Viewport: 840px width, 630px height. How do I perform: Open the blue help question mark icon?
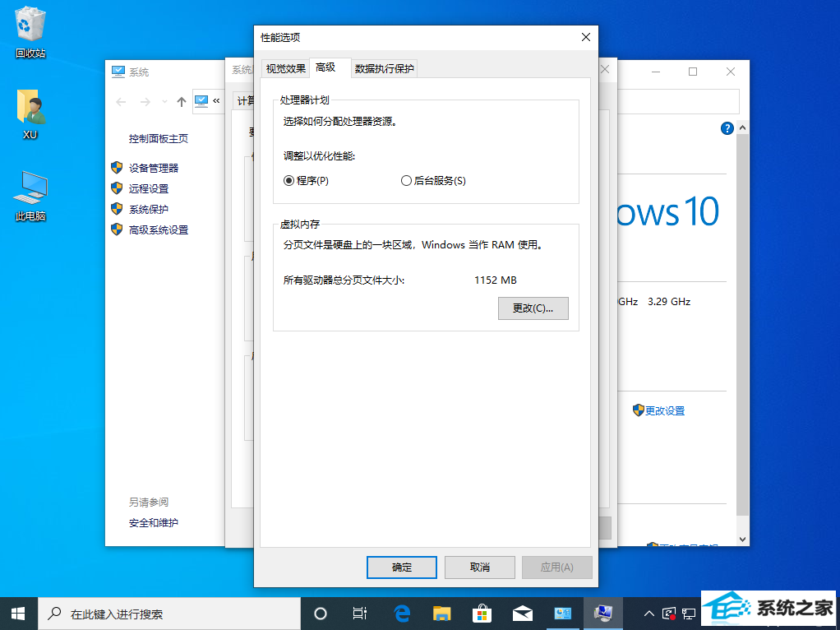727,128
